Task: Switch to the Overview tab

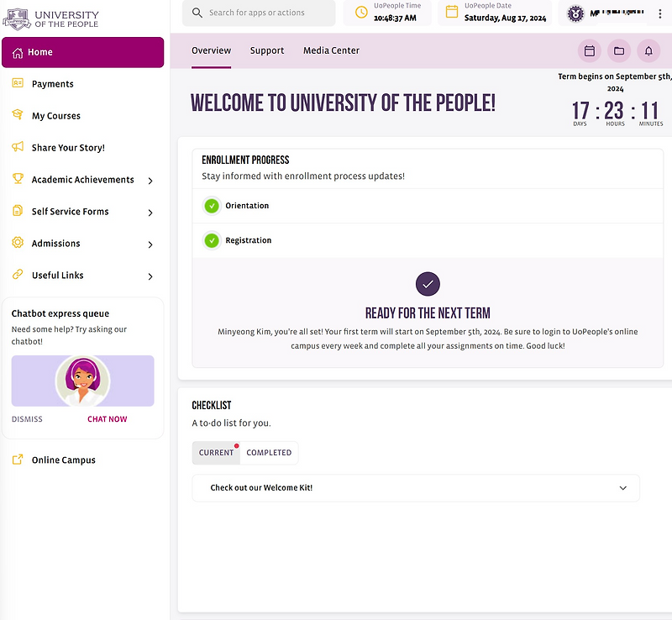Action: point(212,50)
